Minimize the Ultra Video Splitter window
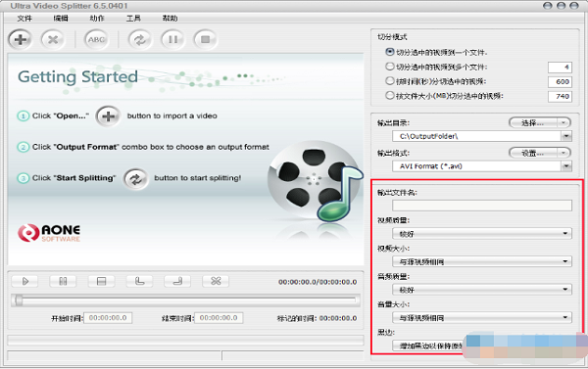Screen dimensions: 588x369 pos(548,6)
